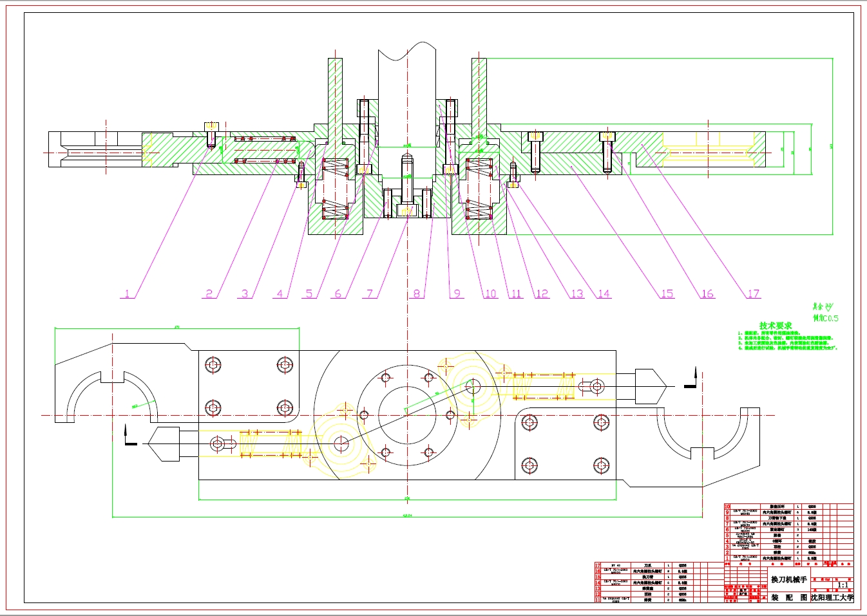Click part balloon number 8
Screen dimensions: 867x616
[417, 294]
